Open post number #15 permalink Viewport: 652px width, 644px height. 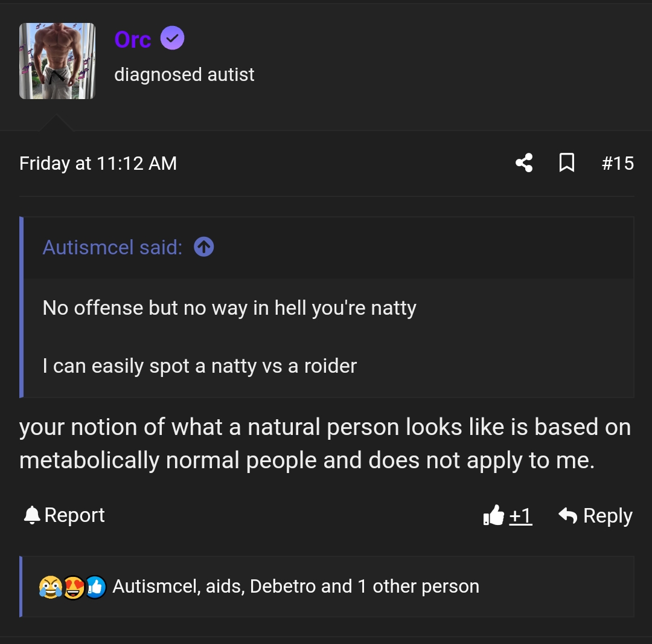(x=618, y=163)
